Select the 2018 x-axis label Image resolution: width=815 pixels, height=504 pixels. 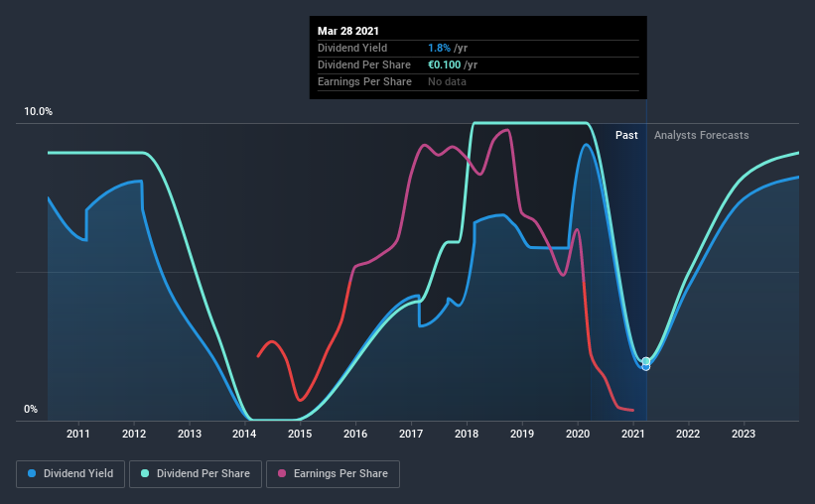(467, 434)
